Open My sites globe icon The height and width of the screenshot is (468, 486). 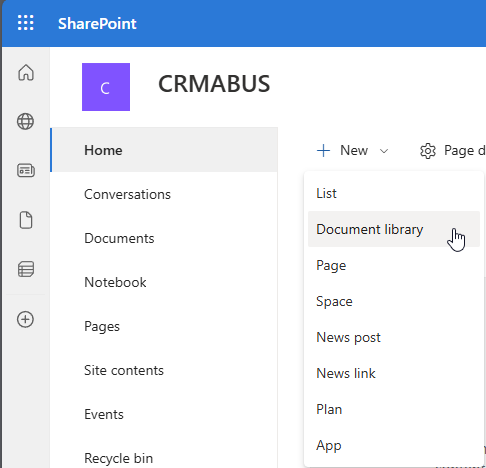point(26,121)
